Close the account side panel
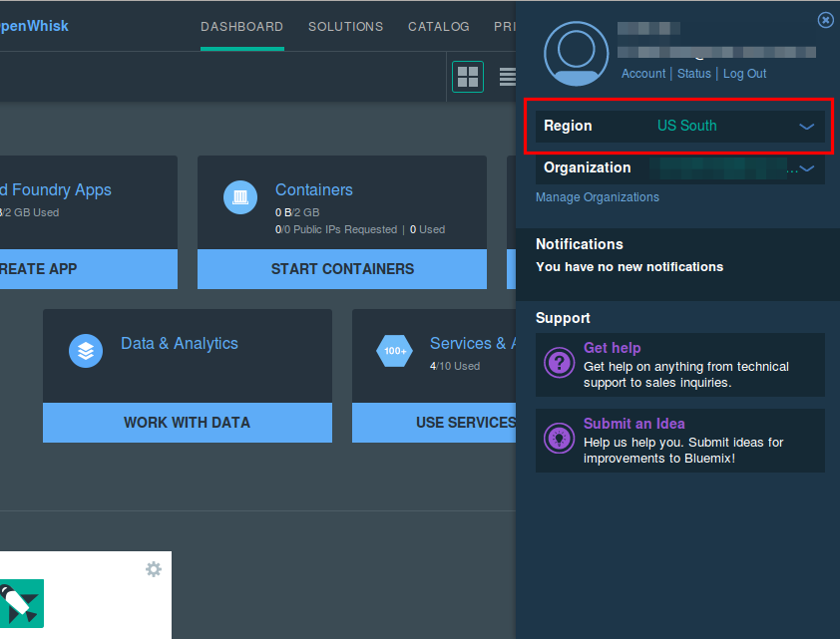 tap(826, 20)
